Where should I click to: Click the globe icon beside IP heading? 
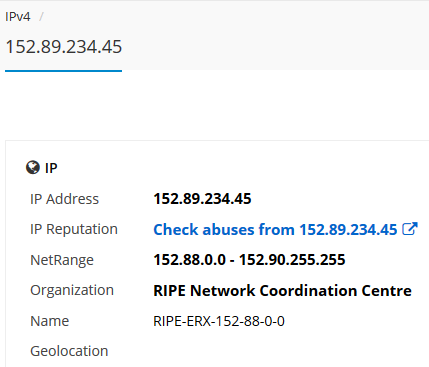point(33,168)
